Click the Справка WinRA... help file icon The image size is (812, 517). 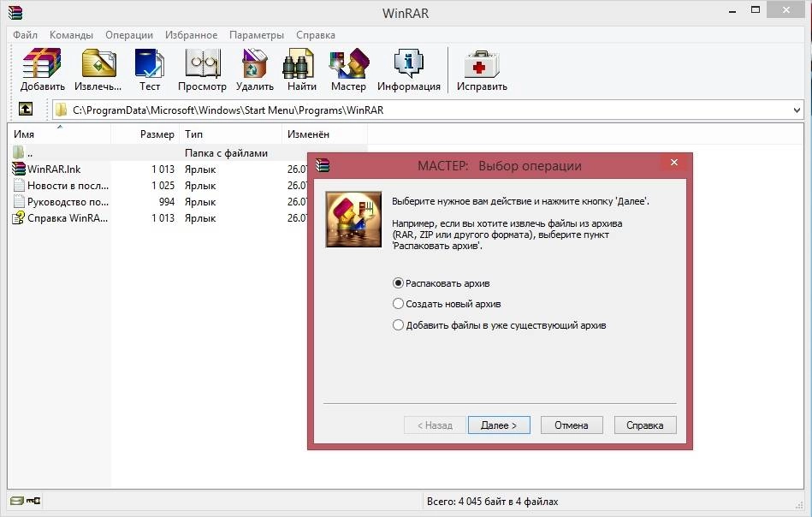coord(19,217)
